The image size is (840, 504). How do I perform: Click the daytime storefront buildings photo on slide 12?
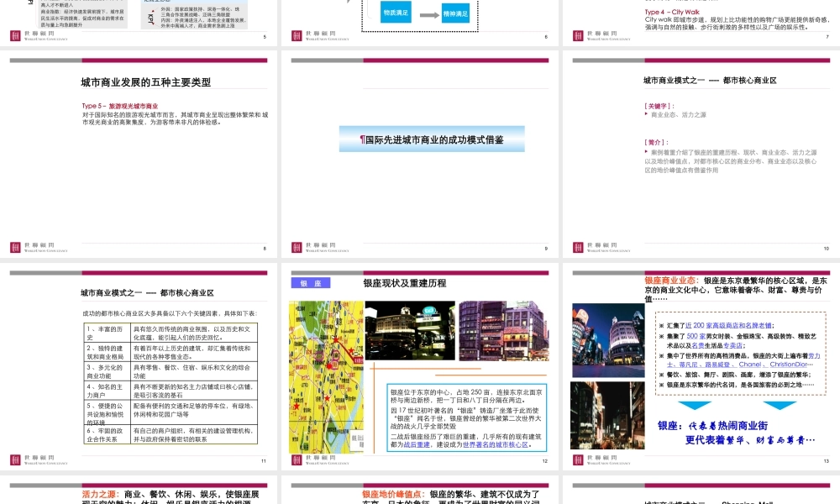click(503, 330)
